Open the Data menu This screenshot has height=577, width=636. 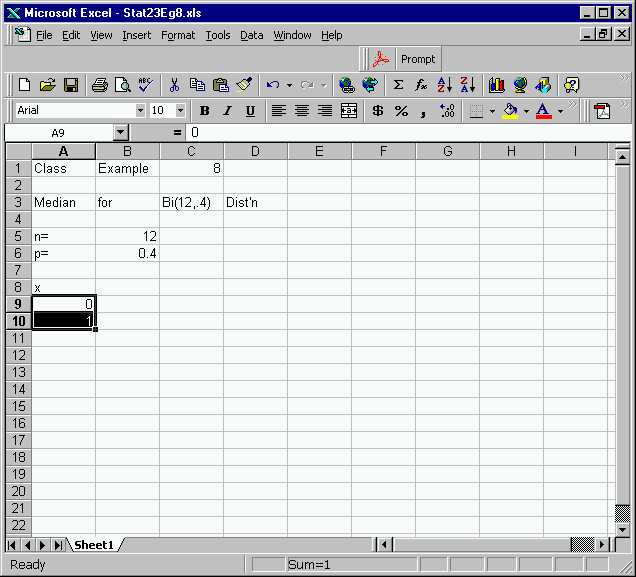click(252, 35)
